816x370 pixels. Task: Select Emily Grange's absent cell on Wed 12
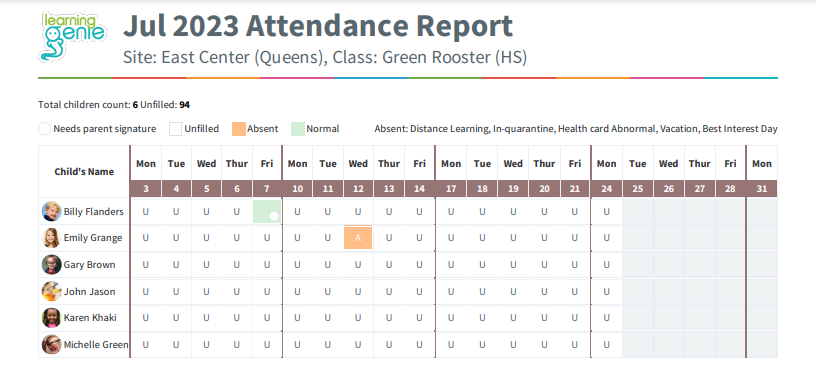pos(358,237)
